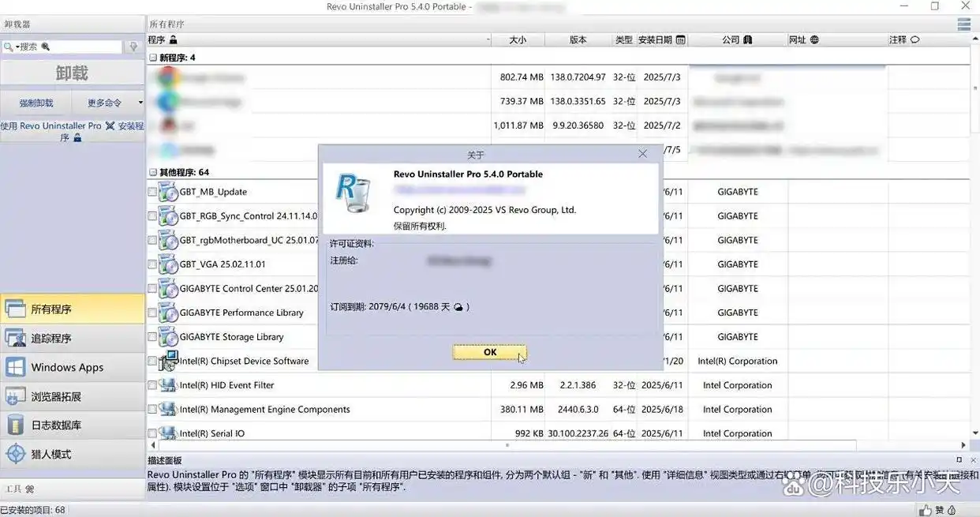Click the GBT_rgbMotherboard_UC program icon
This screenshot has width=980, height=517.
pyautogui.click(x=168, y=240)
